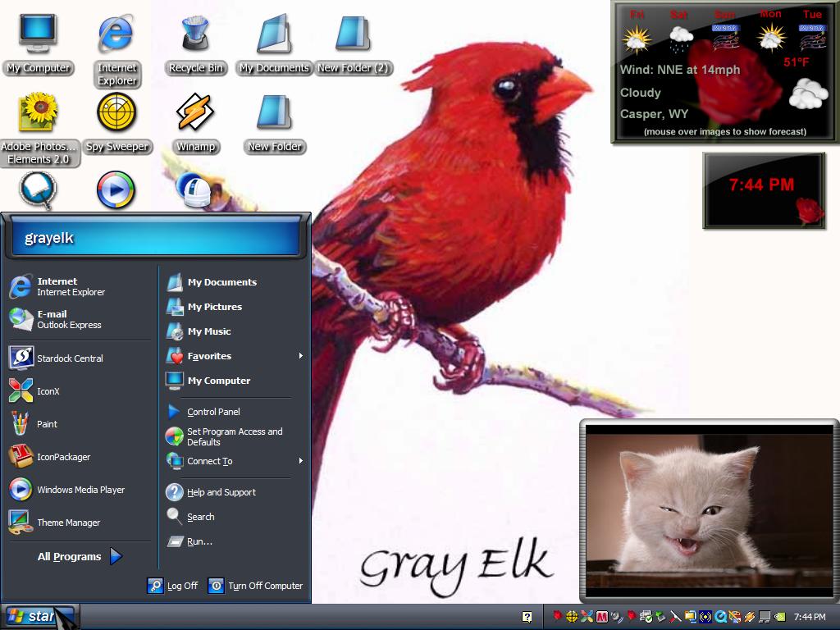The height and width of the screenshot is (630, 840).
Task: Click the Start button on the taskbar
Action: (39, 616)
